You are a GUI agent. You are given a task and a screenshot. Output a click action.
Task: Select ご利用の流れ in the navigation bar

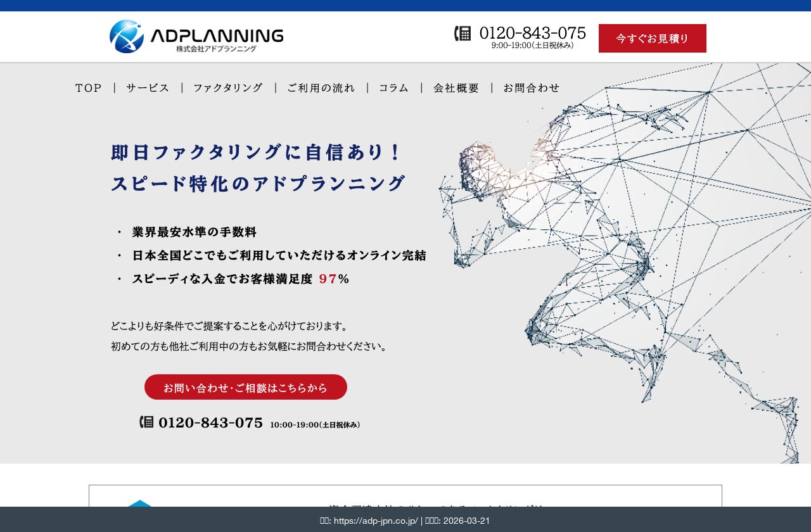(320, 88)
